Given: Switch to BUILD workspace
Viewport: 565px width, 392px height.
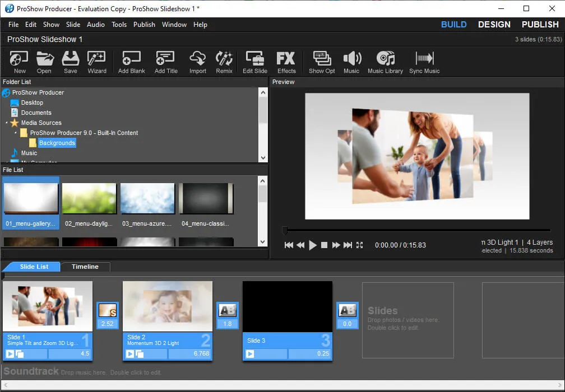Looking at the screenshot, I should point(453,25).
